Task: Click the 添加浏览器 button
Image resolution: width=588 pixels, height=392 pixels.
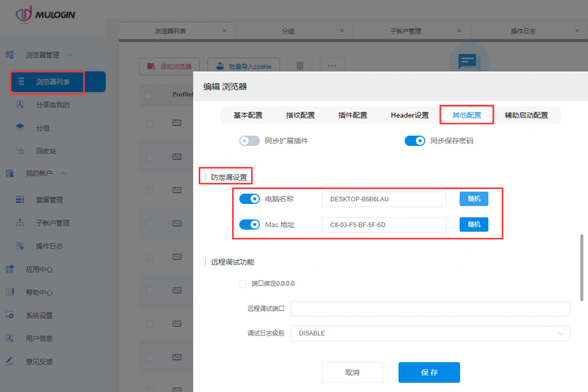Action: click(x=169, y=67)
